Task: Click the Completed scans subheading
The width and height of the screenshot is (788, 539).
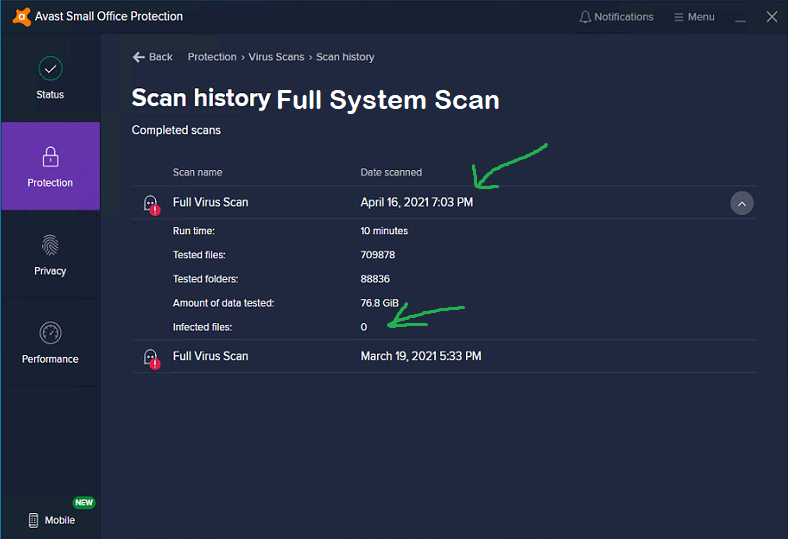Action: (176, 130)
